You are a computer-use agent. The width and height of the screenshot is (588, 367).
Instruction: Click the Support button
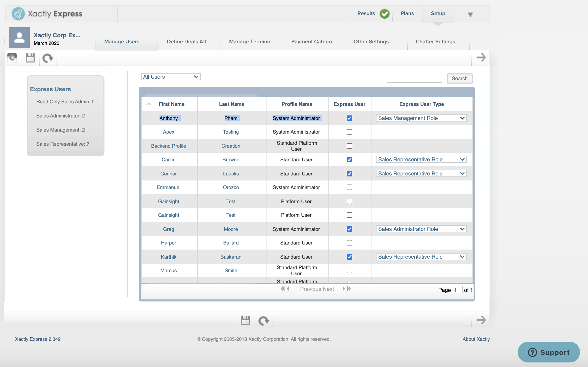click(549, 352)
